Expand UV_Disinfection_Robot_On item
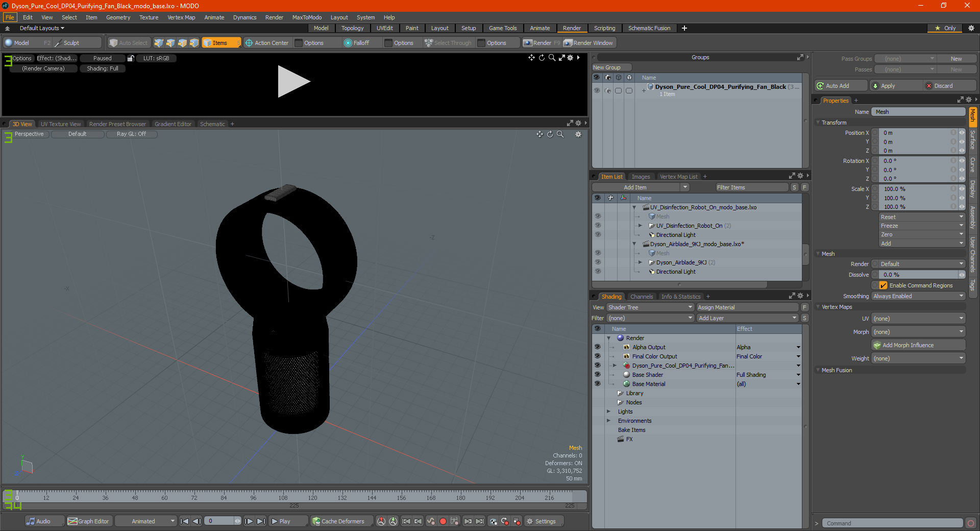980x531 pixels. point(641,226)
